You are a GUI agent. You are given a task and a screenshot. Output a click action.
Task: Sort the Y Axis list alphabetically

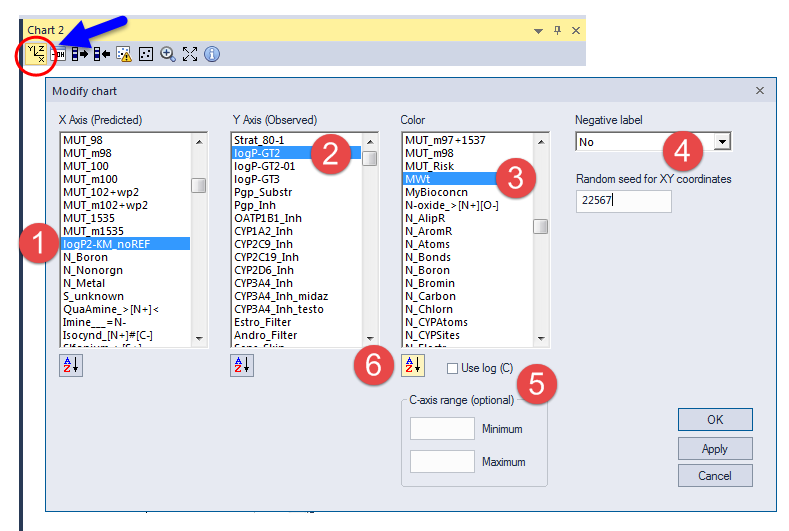[x=242, y=365]
